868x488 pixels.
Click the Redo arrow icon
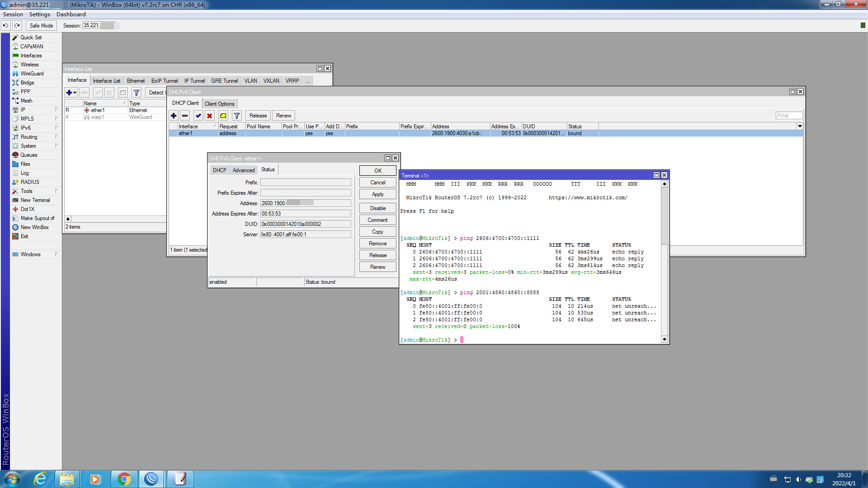pyautogui.click(x=17, y=26)
